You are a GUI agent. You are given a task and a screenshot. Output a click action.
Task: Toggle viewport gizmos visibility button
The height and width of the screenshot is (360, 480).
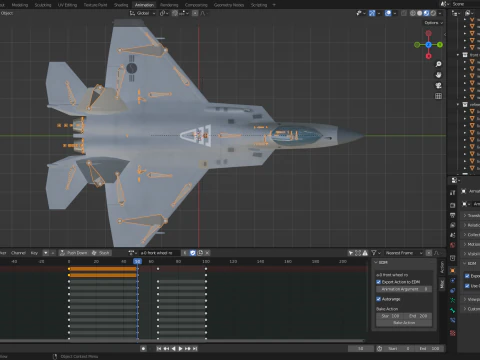pyautogui.click(x=372, y=13)
